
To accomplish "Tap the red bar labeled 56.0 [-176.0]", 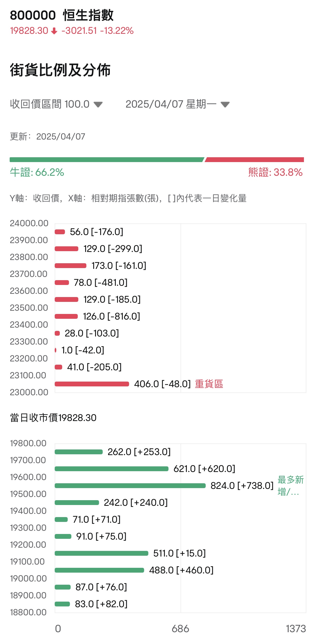I will point(60,232).
